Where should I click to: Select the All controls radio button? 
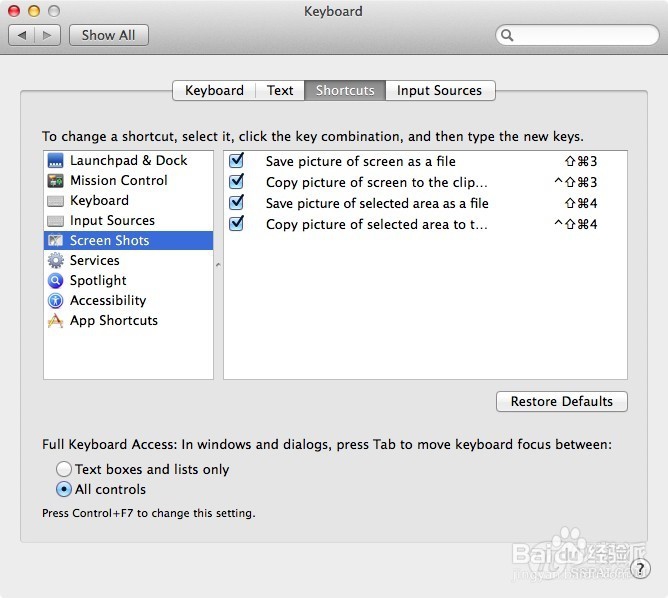point(63,489)
